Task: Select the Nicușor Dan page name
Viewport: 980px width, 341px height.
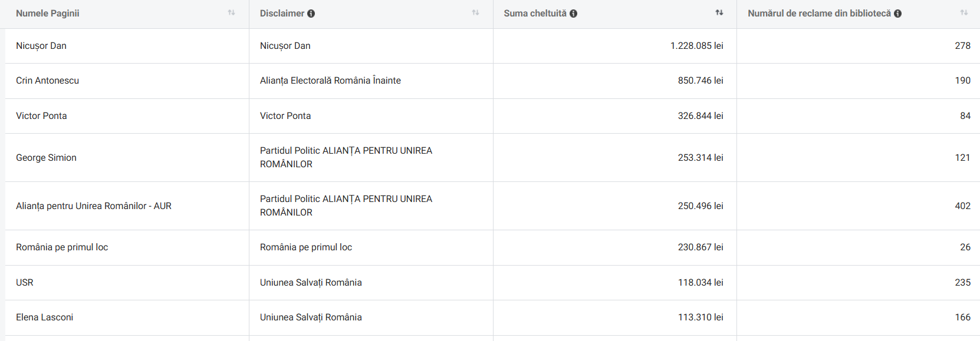Action: 41,46
